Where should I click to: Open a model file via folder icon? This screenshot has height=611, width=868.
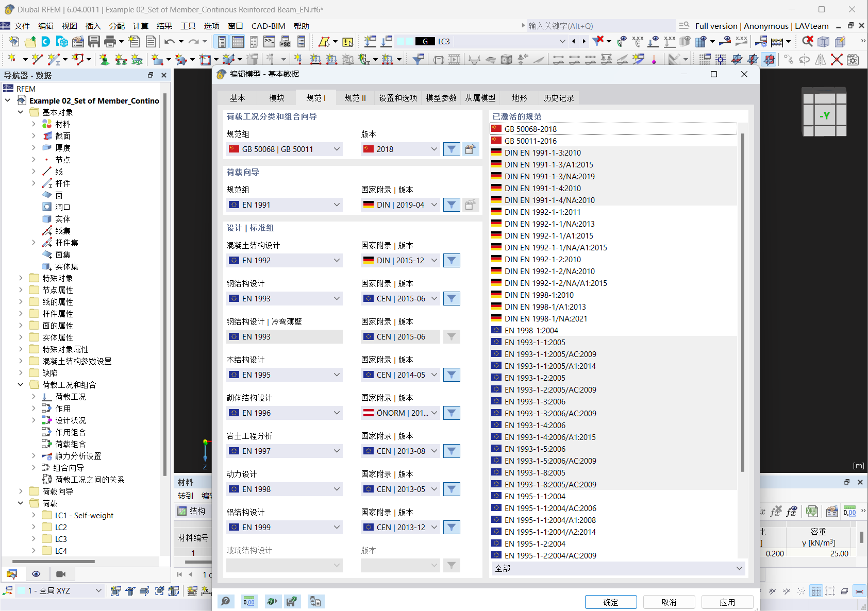point(30,42)
